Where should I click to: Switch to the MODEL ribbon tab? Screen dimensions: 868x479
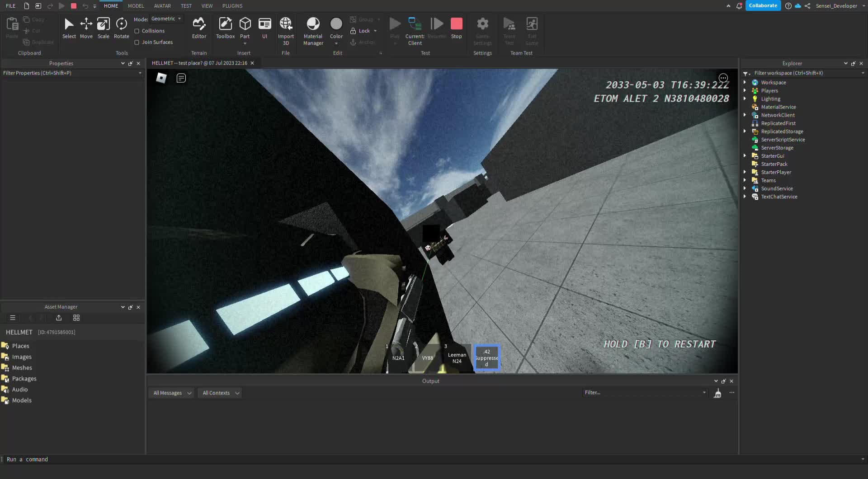[136, 6]
